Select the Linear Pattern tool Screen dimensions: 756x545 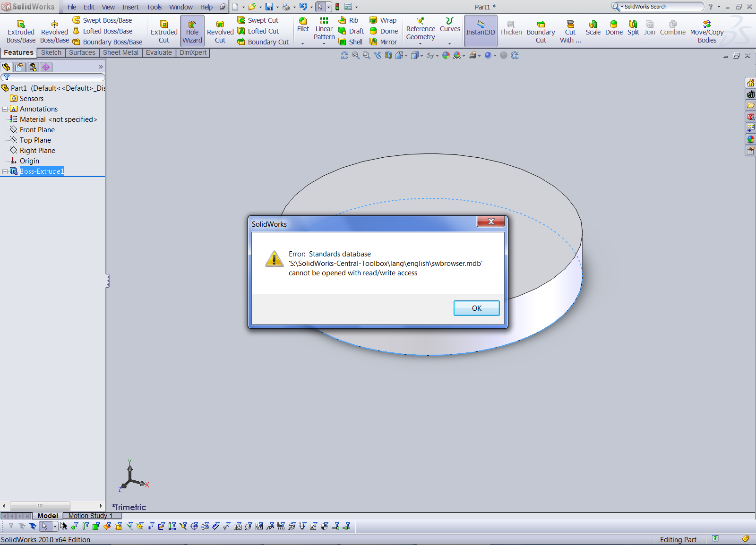point(324,28)
